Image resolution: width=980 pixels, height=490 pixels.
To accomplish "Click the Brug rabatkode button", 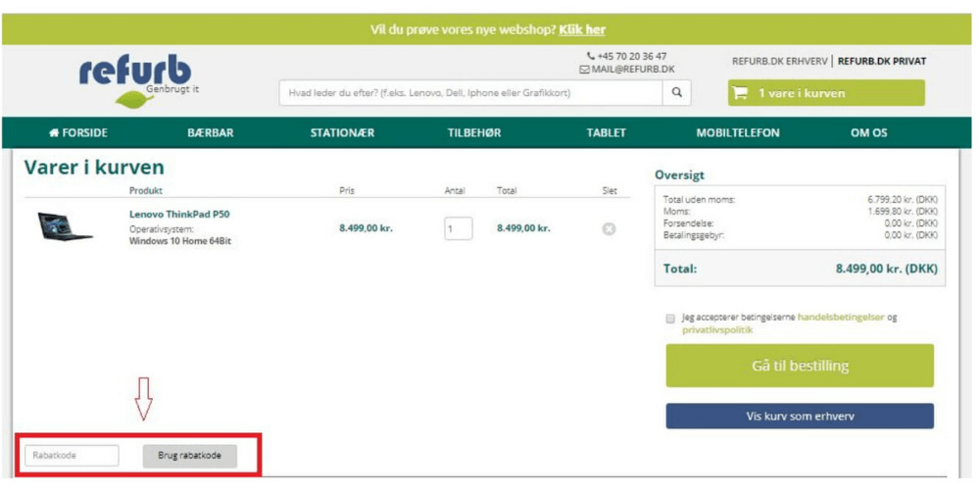I will click(190, 456).
